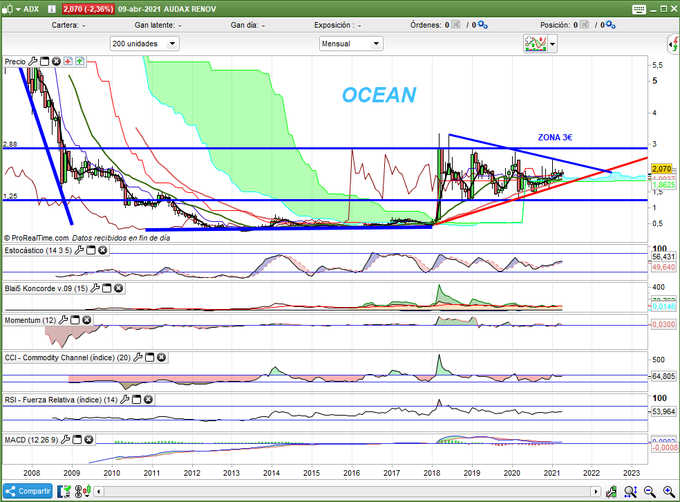Remove the MACD indicator
Screen dimensions: 680x502
[89, 440]
